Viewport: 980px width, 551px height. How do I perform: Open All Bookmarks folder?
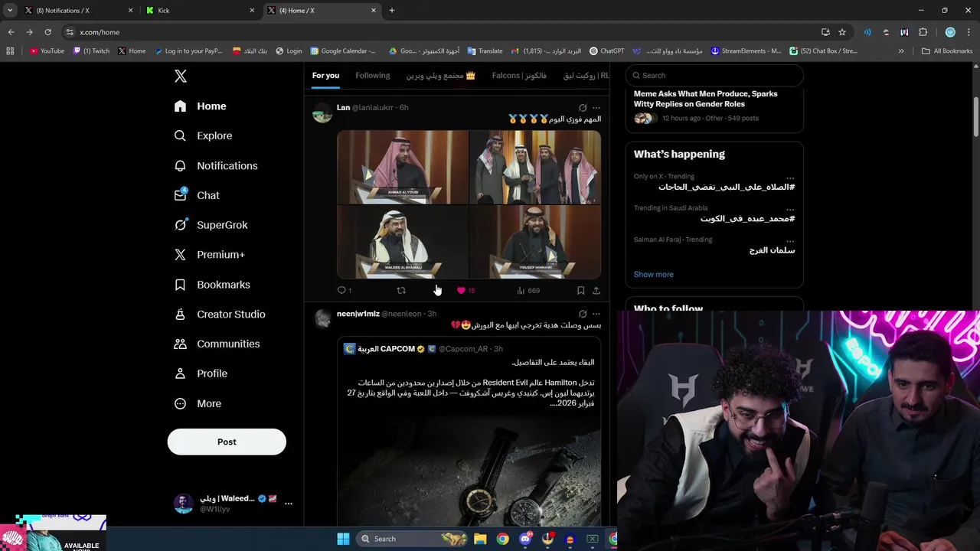click(x=947, y=51)
